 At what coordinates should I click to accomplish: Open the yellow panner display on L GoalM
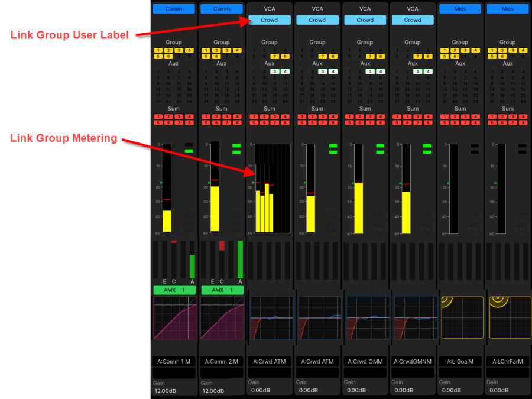(x=460, y=318)
